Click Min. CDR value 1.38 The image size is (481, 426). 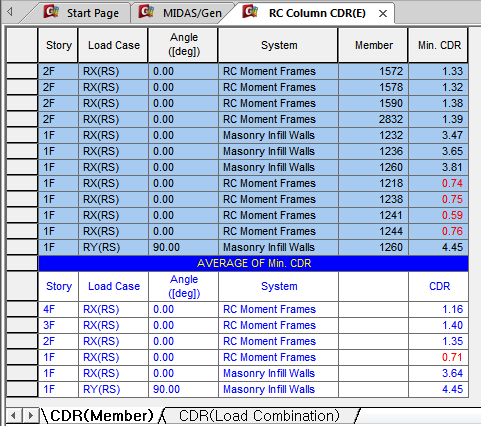(x=439, y=103)
